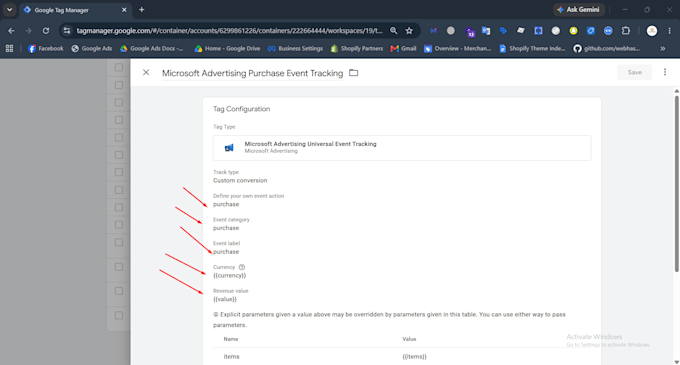The height and width of the screenshot is (365, 680).
Task: Open the Shopify Theme Index bookmark
Action: (x=532, y=49)
